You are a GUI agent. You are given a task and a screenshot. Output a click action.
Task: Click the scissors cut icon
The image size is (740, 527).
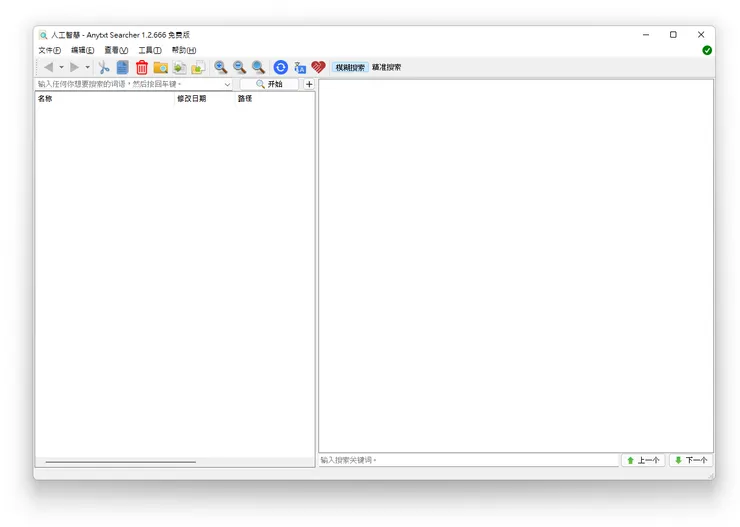[x=103, y=67]
